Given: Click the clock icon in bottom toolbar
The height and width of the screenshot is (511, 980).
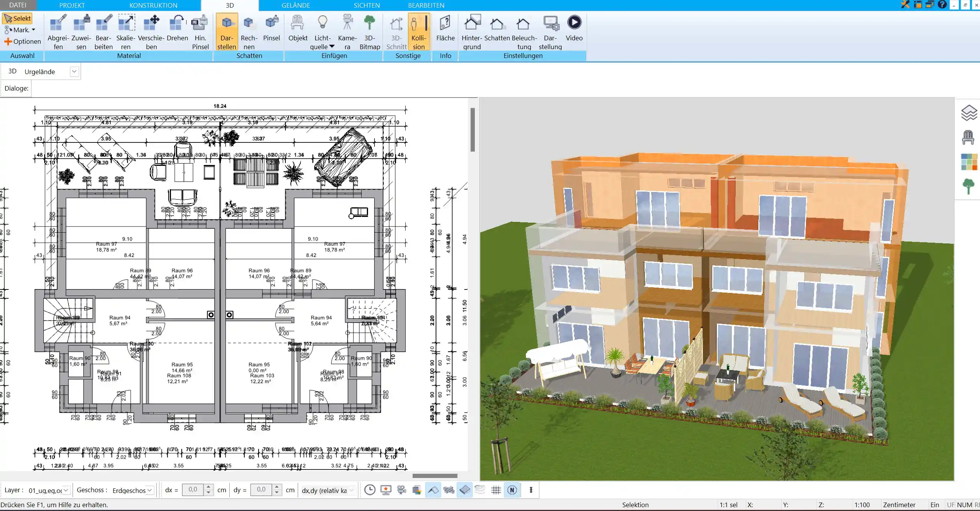Looking at the screenshot, I should (x=370, y=490).
